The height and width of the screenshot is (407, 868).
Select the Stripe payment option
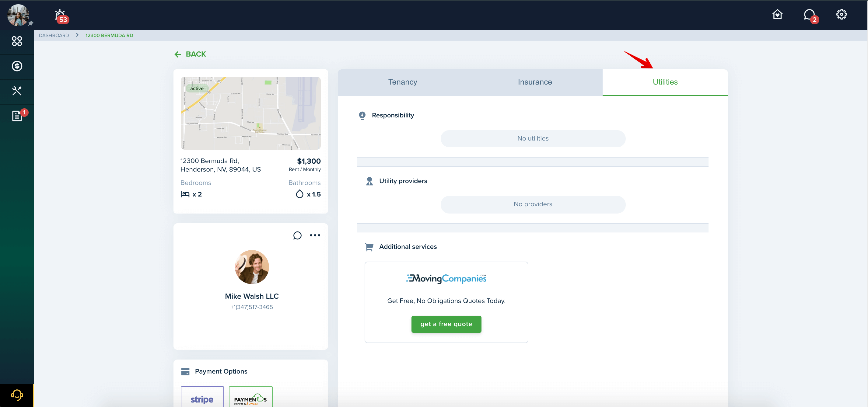point(202,397)
